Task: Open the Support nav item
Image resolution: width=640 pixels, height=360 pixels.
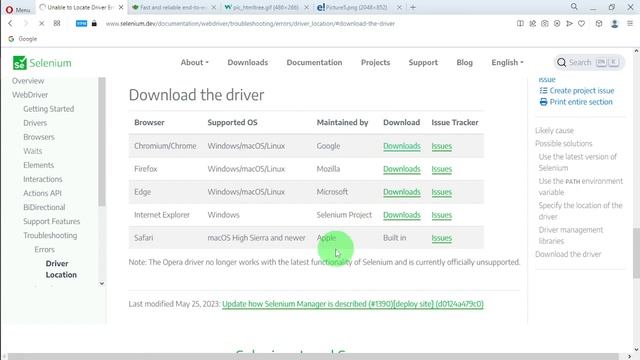Action: [423, 62]
